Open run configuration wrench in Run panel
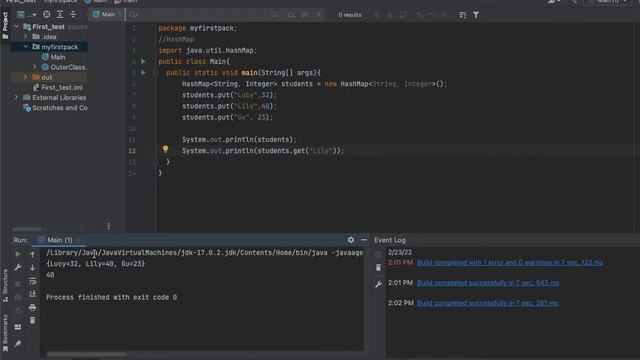This screenshot has width=640, height=360. tap(18, 267)
